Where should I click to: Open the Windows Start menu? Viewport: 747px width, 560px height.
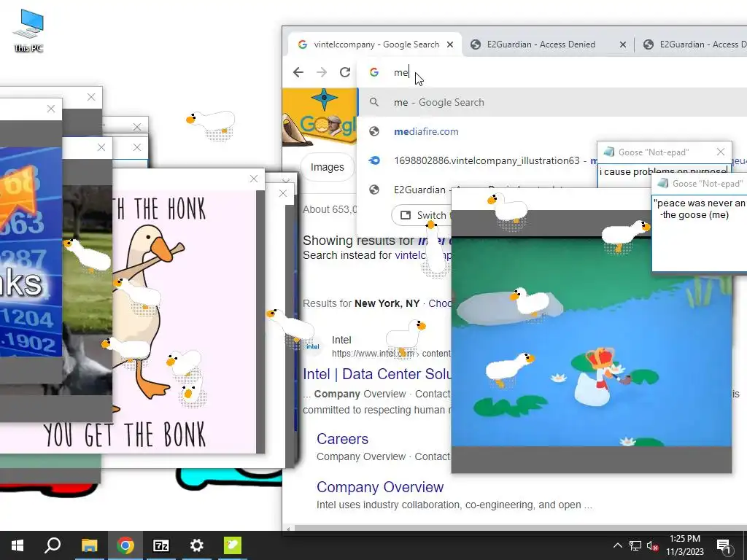18,545
